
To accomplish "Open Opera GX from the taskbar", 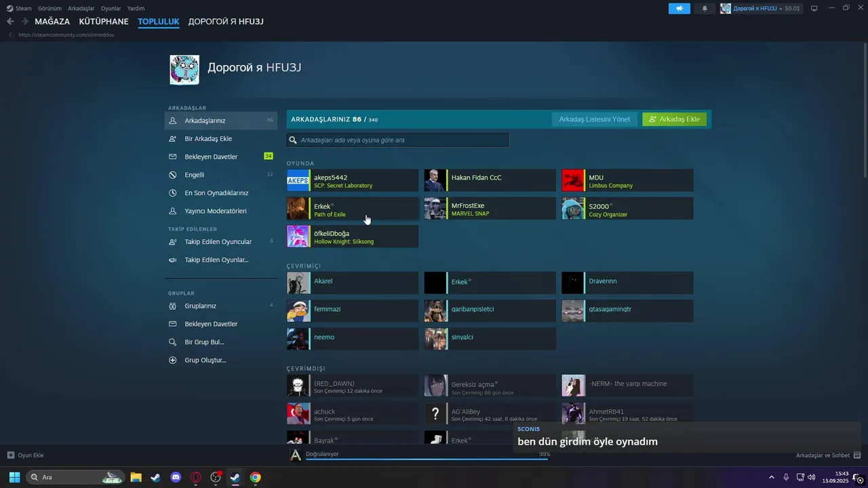I will 195,477.
